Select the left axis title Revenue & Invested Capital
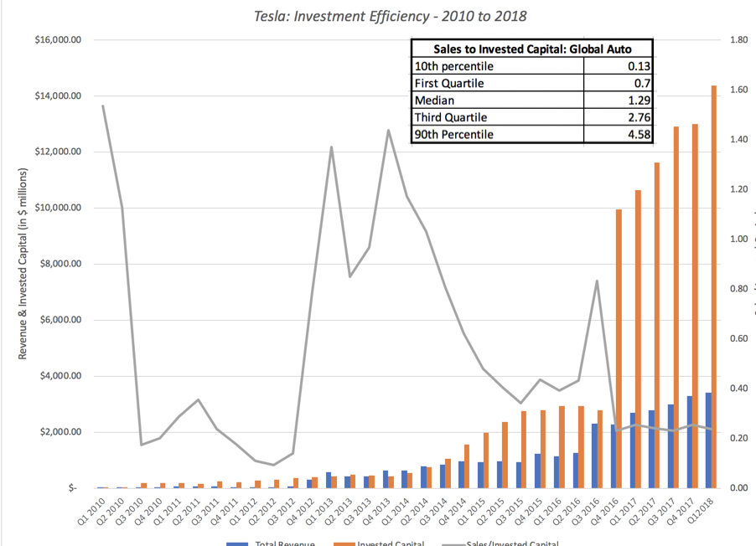 pos(23,264)
